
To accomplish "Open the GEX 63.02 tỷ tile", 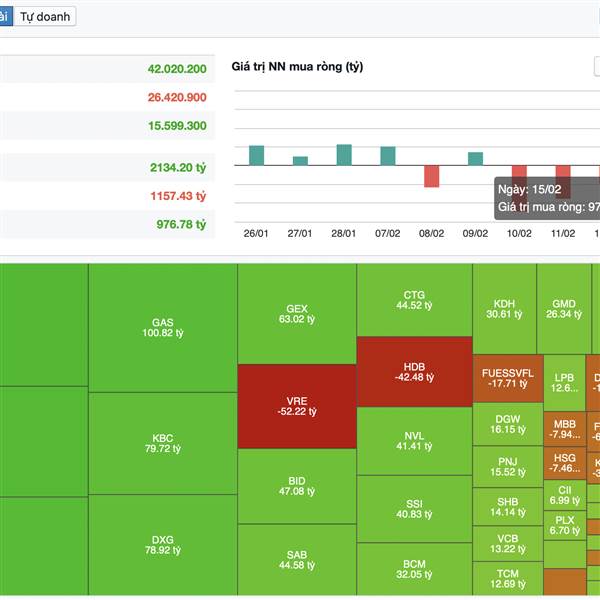I will tap(297, 314).
